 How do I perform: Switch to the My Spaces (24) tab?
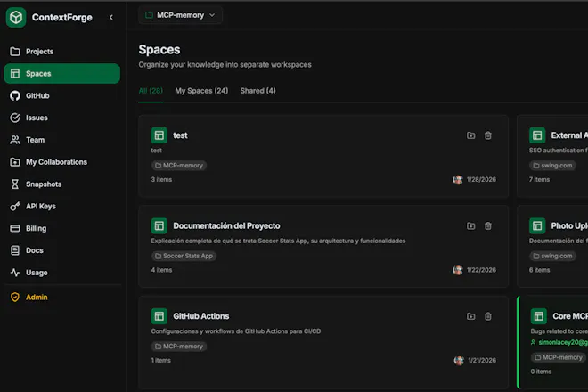tap(201, 91)
